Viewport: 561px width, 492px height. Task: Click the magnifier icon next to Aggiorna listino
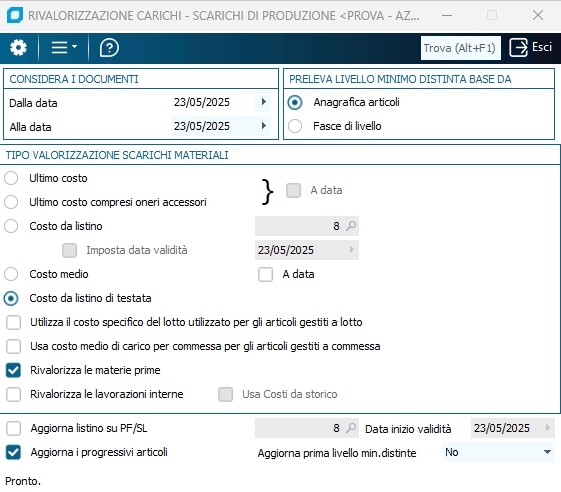point(351,428)
